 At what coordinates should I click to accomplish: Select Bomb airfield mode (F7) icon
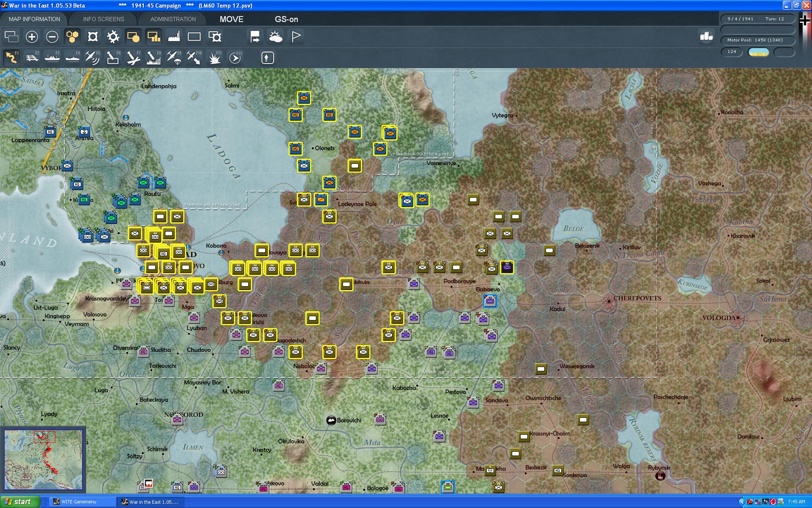[133, 58]
